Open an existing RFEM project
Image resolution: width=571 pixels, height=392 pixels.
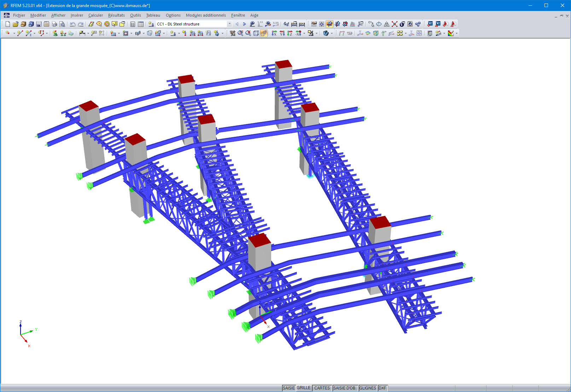(x=16, y=24)
